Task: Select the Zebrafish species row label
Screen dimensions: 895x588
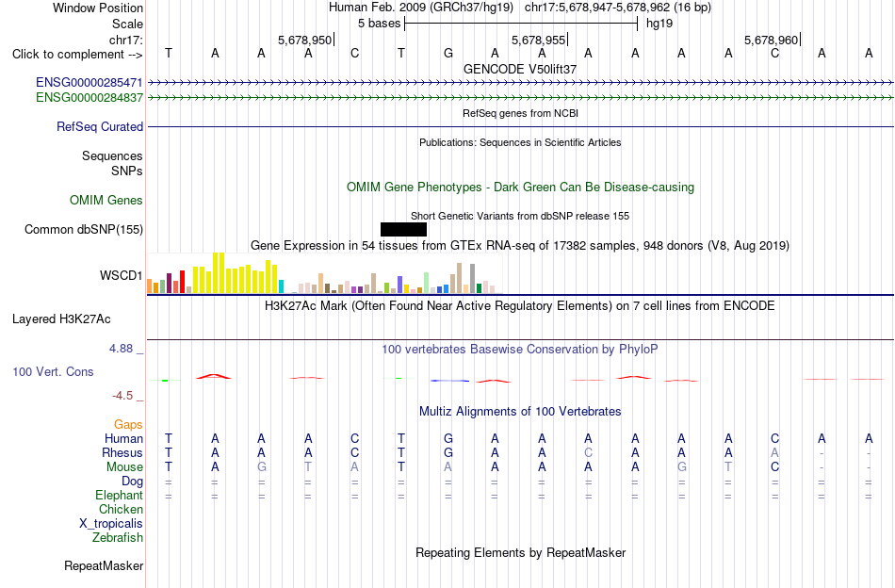Action: click(118, 537)
